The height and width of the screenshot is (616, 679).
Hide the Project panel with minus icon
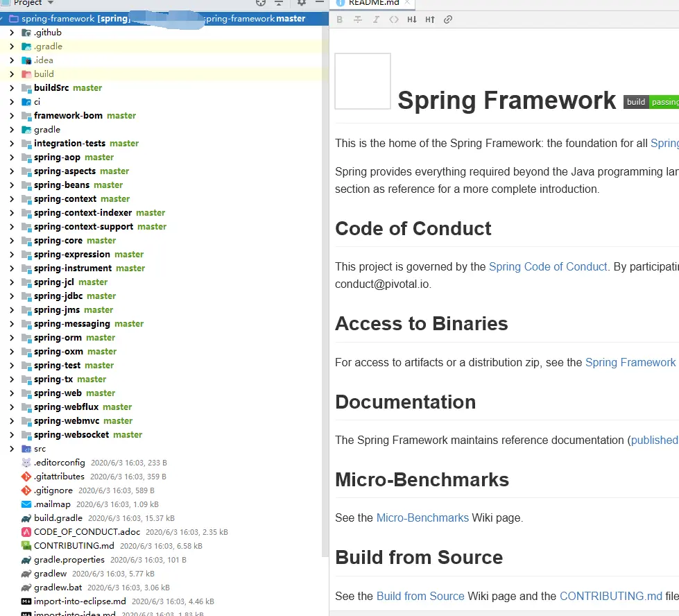(320, 3)
